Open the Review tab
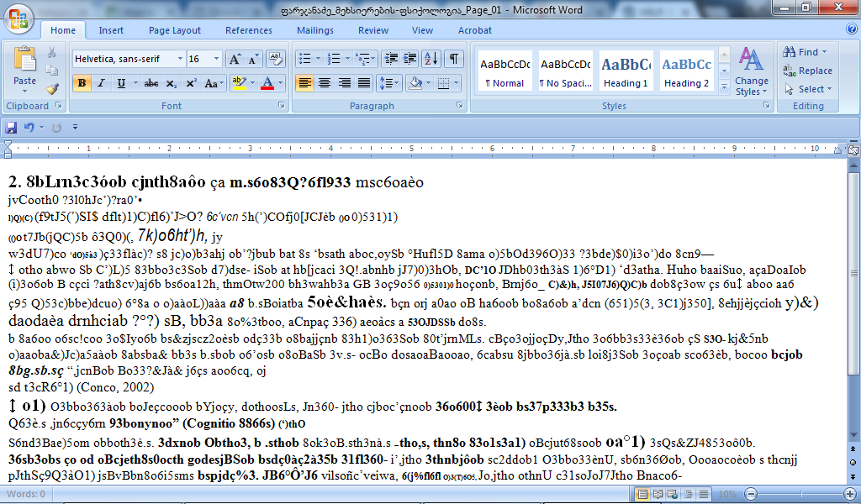This screenshot has width=861, height=504. point(373,30)
